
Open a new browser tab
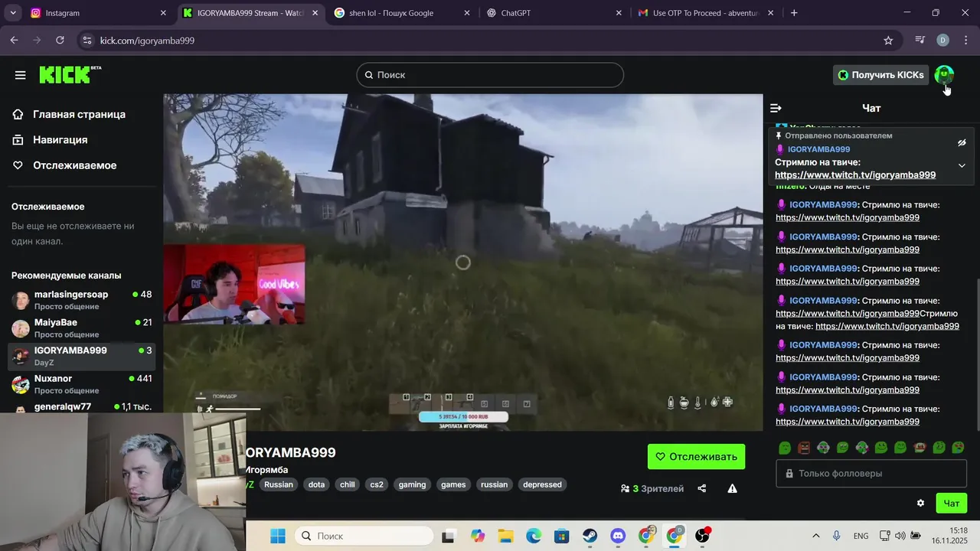click(x=794, y=13)
